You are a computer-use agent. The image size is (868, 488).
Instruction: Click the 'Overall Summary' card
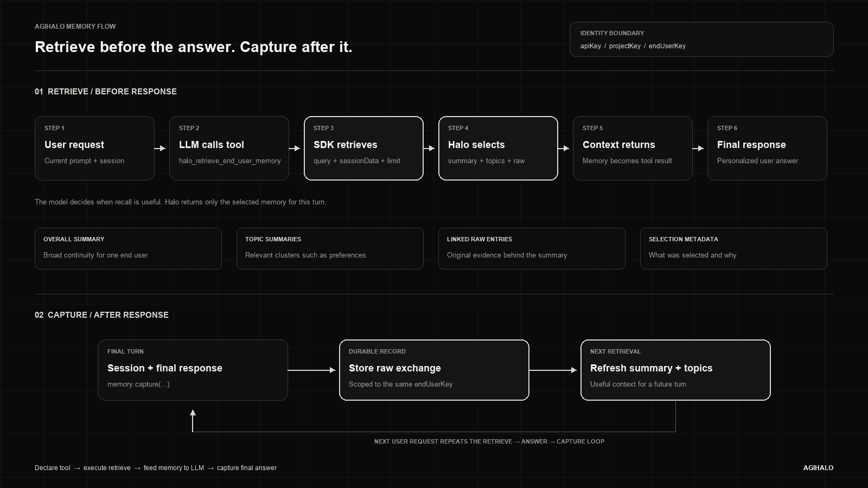(x=128, y=248)
